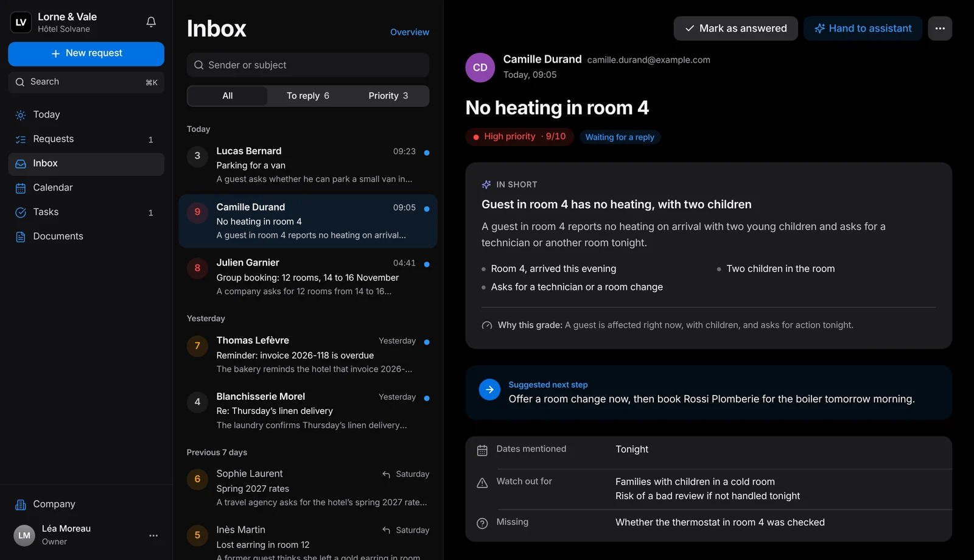The image size is (974, 560).
Task: Click the LV workspace logo
Action: 21,23
